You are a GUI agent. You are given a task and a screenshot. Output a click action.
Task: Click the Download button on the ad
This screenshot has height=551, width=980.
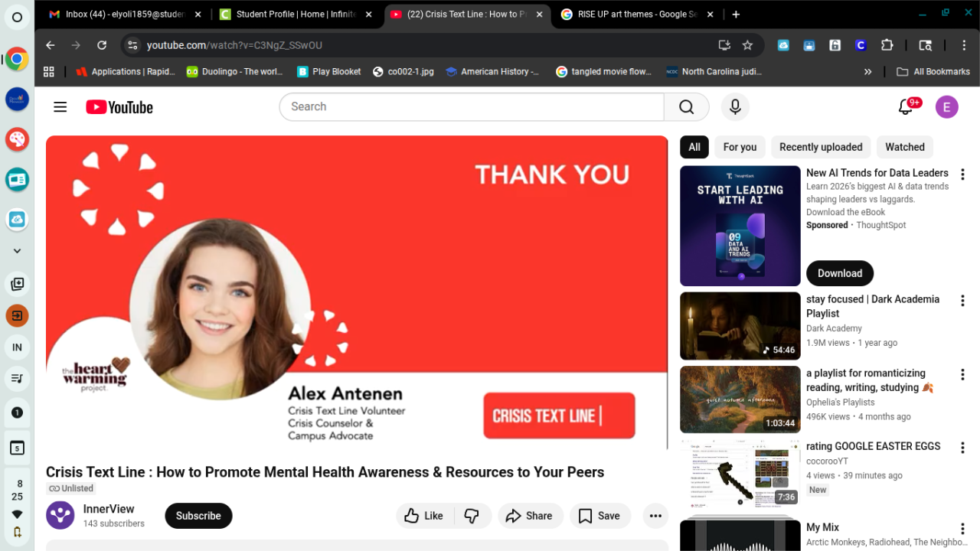[840, 273]
